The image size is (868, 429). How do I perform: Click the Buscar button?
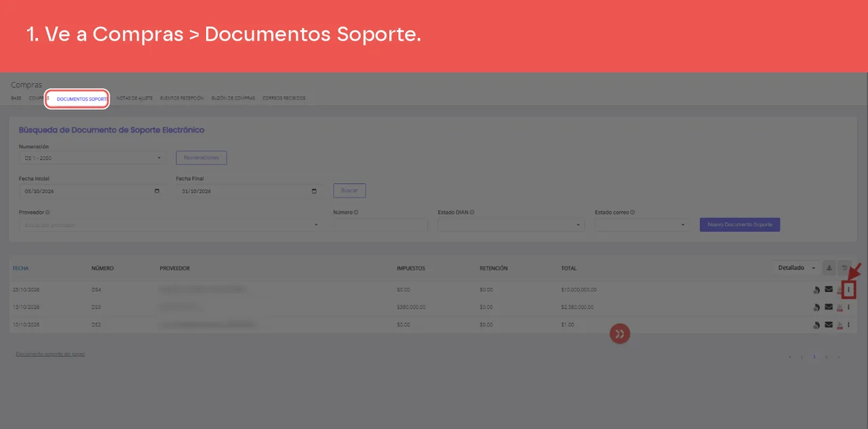pyautogui.click(x=349, y=191)
